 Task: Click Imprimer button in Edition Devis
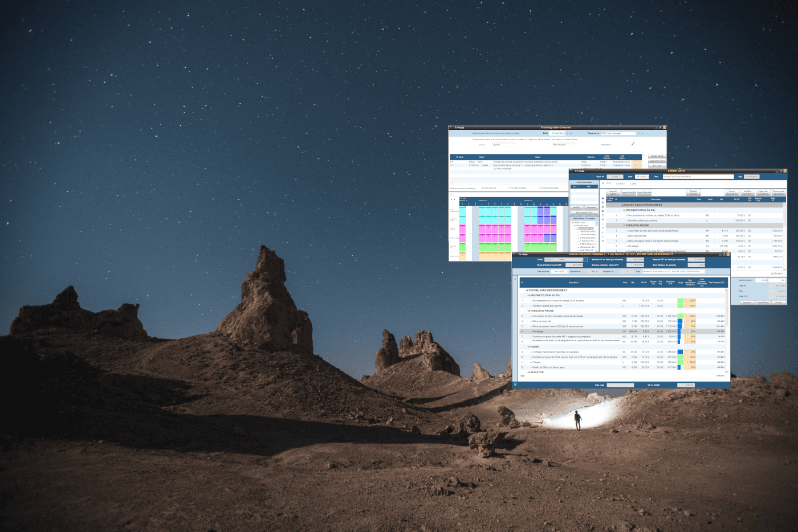[x=747, y=302]
